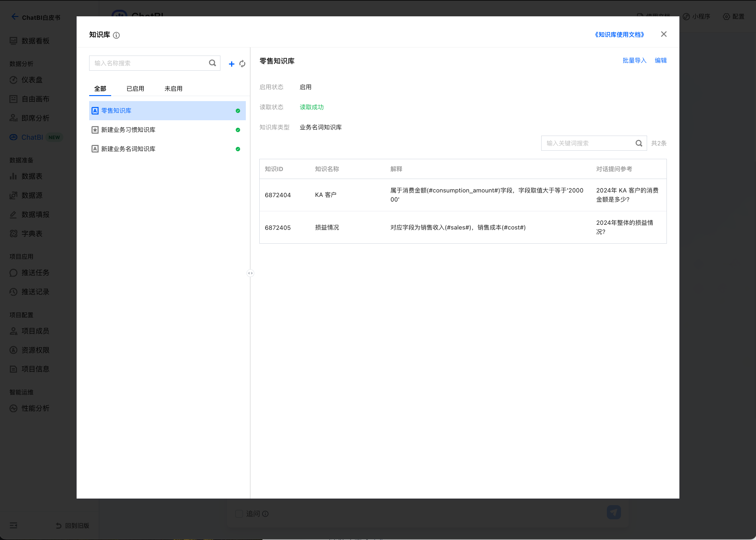
Task: Go back using the ChatBI白皮书 arrow
Action: point(15,17)
